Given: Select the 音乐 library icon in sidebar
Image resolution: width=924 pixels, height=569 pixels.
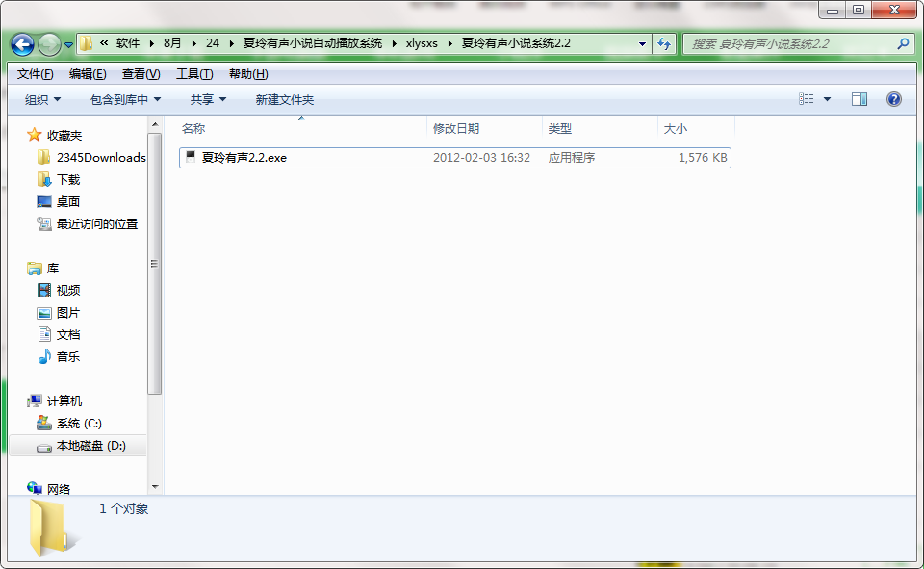Looking at the screenshot, I should click(x=45, y=355).
